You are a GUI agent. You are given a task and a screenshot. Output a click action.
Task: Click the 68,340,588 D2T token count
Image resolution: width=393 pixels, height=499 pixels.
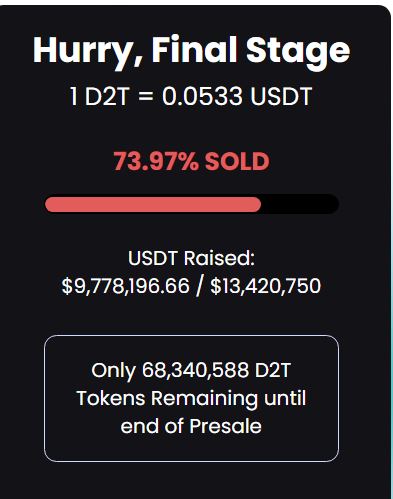[217, 370]
